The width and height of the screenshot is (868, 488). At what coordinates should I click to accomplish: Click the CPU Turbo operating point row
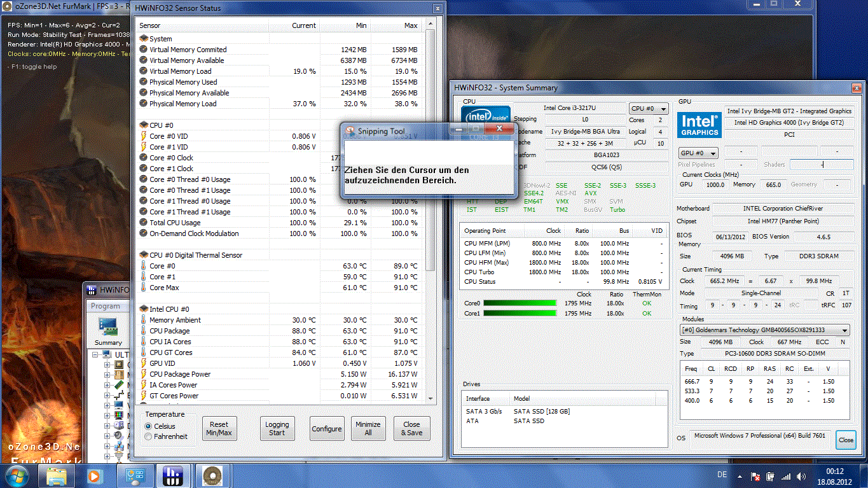pyautogui.click(x=563, y=272)
